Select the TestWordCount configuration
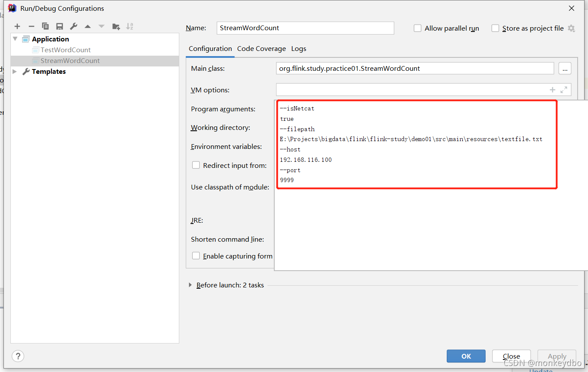The height and width of the screenshot is (372, 588). point(66,50)
